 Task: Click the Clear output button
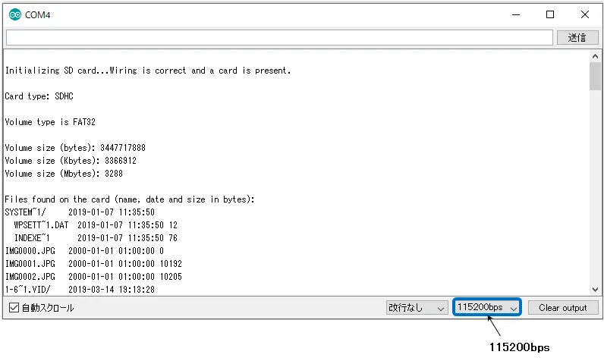coord(562,308)
